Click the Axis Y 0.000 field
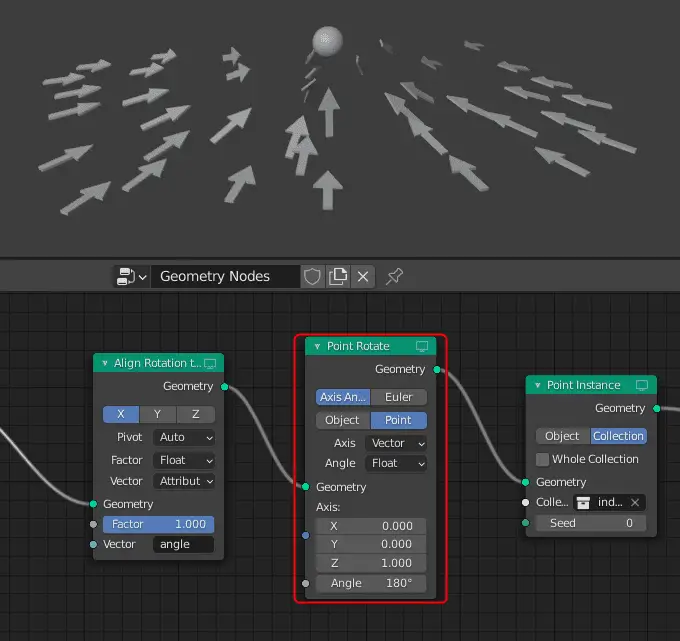The image size is (680, 641). (x=371, y=544)
